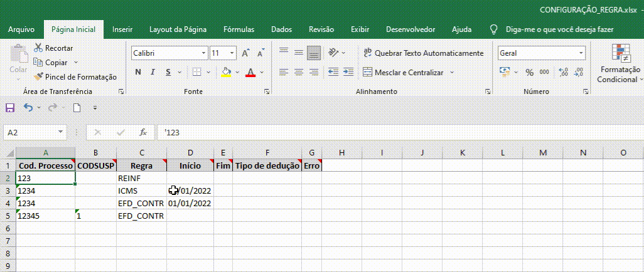
Task: Apply percent style number format
Action: click(529, 72)
